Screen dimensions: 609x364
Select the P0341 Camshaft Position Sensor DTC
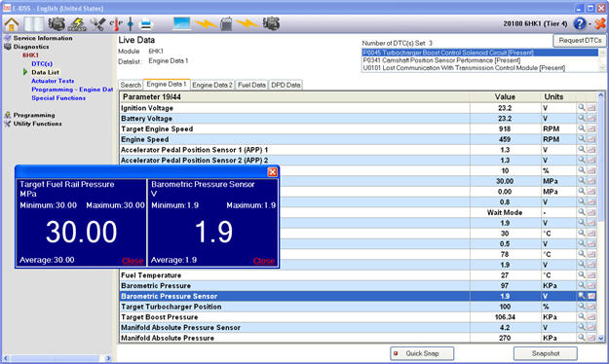click(441, 60)
